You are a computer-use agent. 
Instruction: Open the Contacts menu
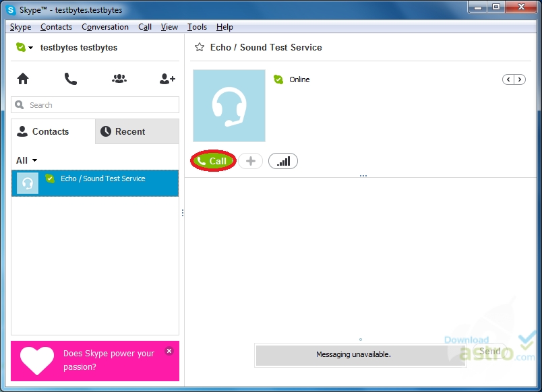[57, 27]
